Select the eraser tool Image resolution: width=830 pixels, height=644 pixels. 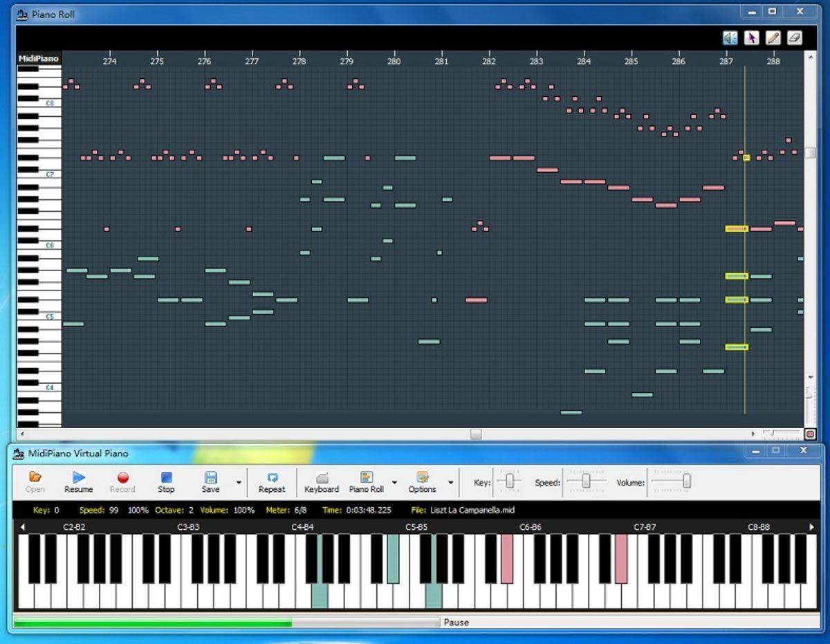795,38
